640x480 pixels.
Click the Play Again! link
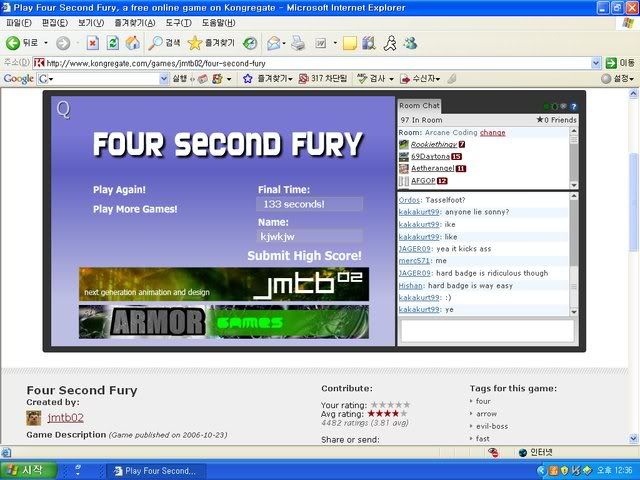pos(119,189)
